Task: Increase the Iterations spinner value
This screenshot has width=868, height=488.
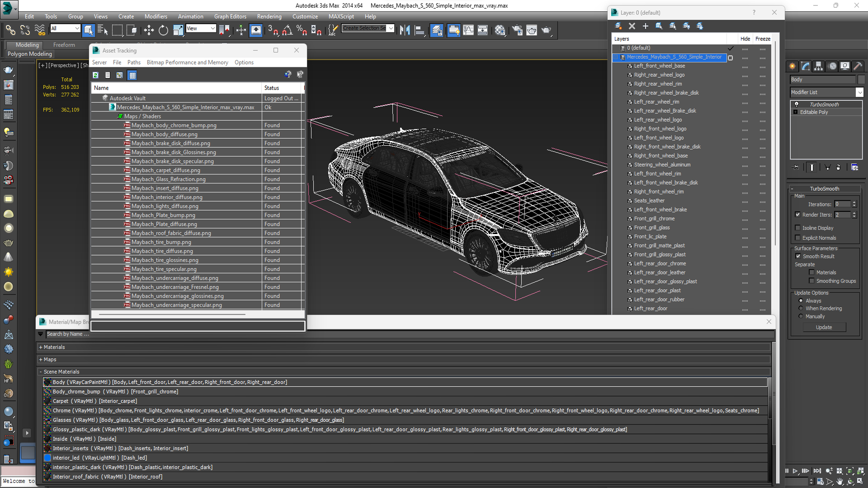Action: [854, 202]
